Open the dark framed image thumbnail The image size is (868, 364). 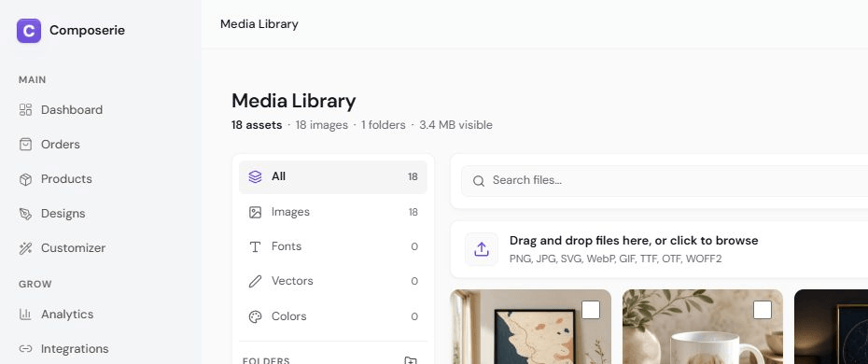tap(831, 327)
